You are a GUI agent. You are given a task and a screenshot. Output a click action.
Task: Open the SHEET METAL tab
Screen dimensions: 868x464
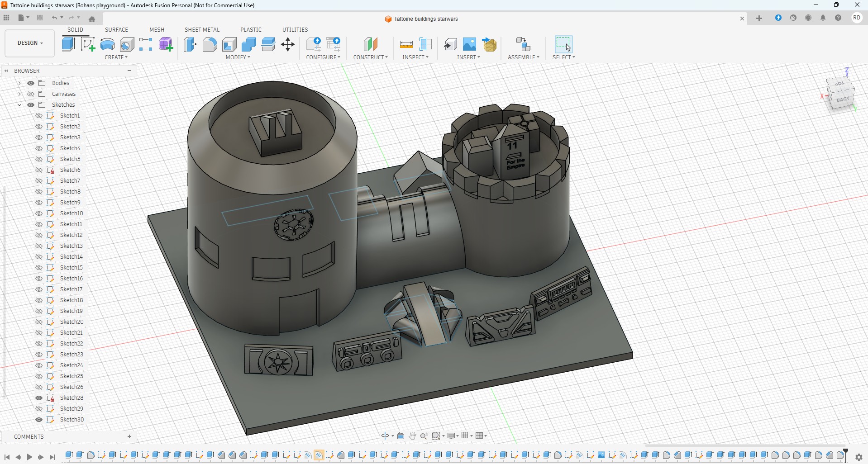(x=202, y=30)
